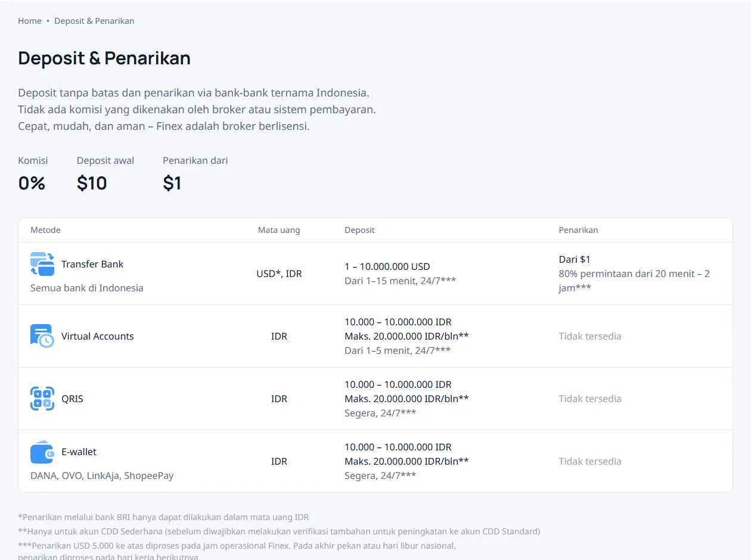Click IDR in E-wallet row

(279, 461)
